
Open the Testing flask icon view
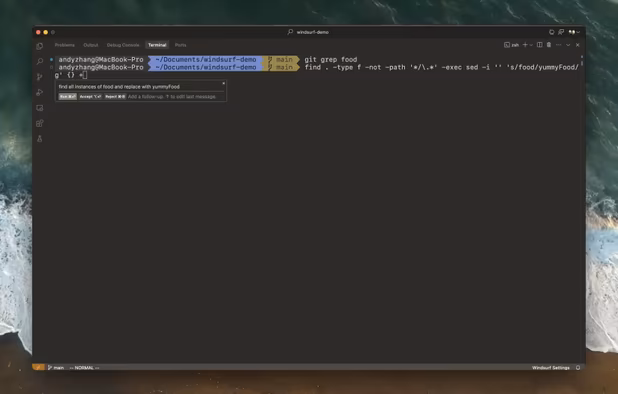39,139
